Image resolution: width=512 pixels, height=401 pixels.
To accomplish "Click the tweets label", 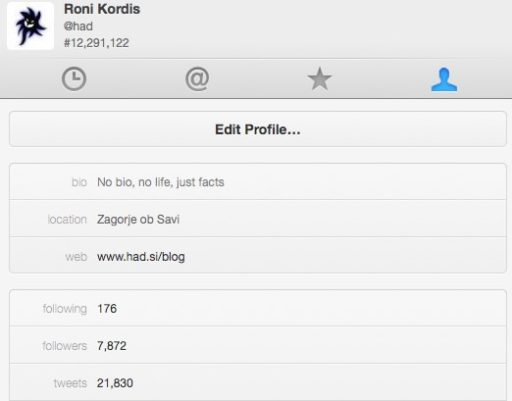I will click(70, 383).
